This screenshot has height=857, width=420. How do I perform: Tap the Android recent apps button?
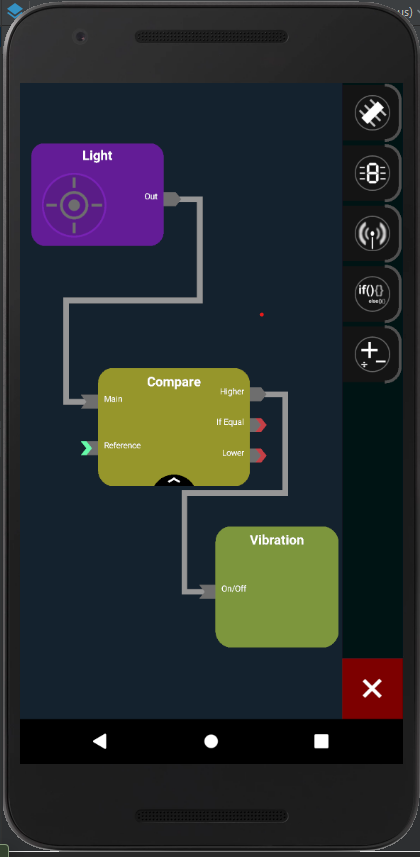321,741
